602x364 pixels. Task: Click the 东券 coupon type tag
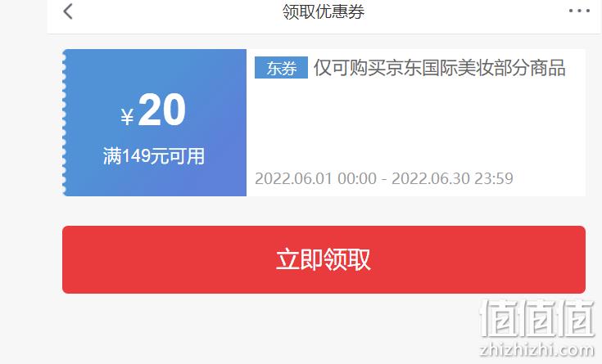[282, 68]
